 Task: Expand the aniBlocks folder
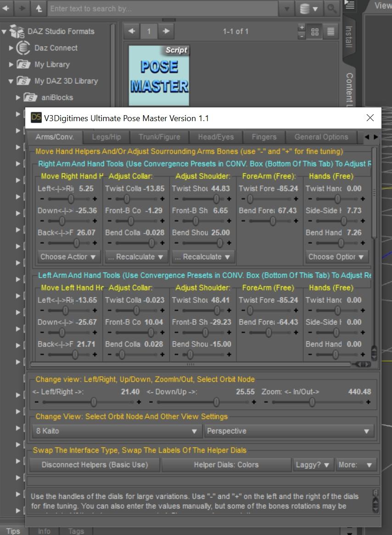pyautogui.click(x=18, y=98)
